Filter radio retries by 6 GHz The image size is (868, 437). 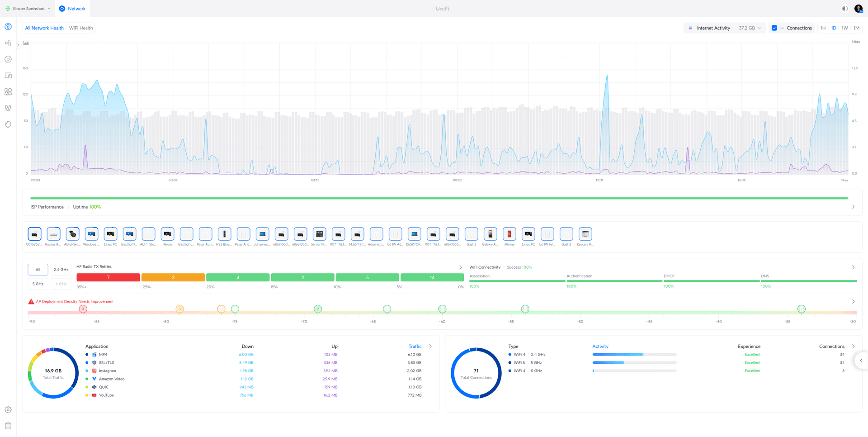coord(61,284)
